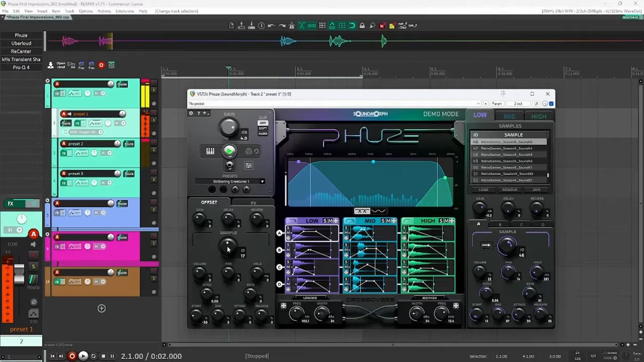
Task: Open the Pro-Q 4 entry in FX list
Action: (x=21, y=67)
